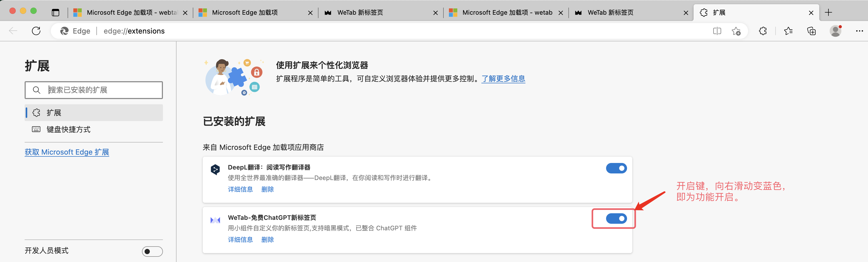Click the user profile avatar
Screen dimensions: 868x262
click(835, 31)
